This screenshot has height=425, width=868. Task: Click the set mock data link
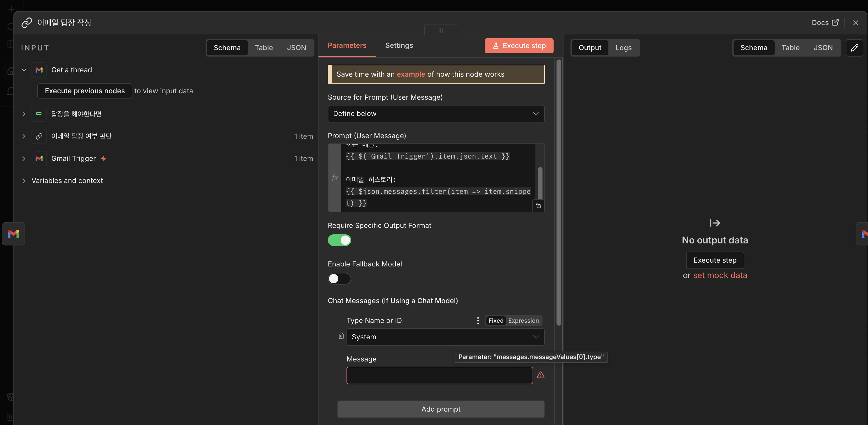click(x=720, y=275)
